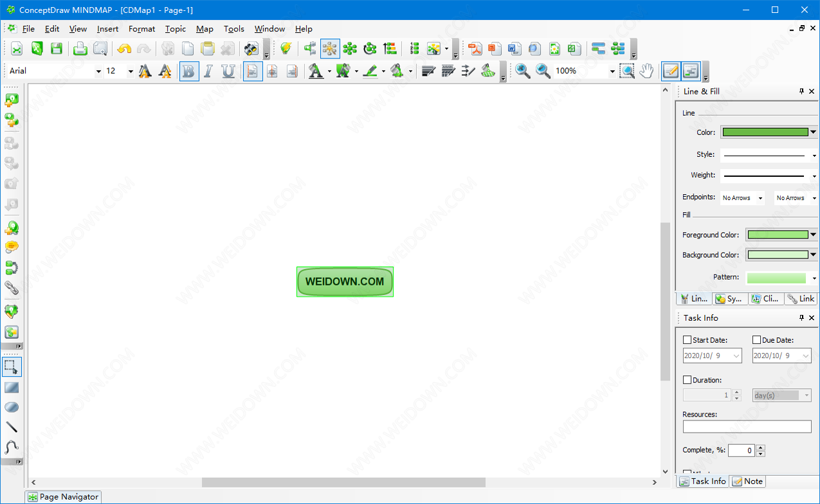The image size is (820, 504).
Task: Click the Resources input field
Action: [747, 426]
